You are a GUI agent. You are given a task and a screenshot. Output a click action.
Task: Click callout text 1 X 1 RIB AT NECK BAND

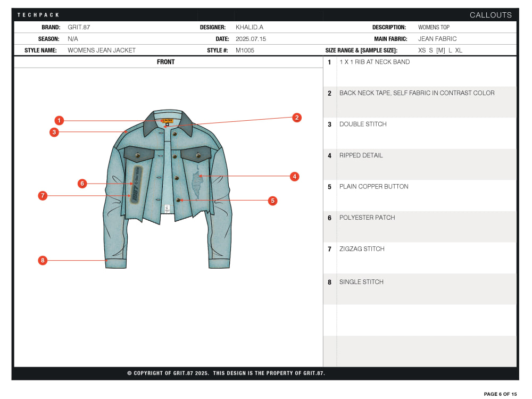coord(375,62)
